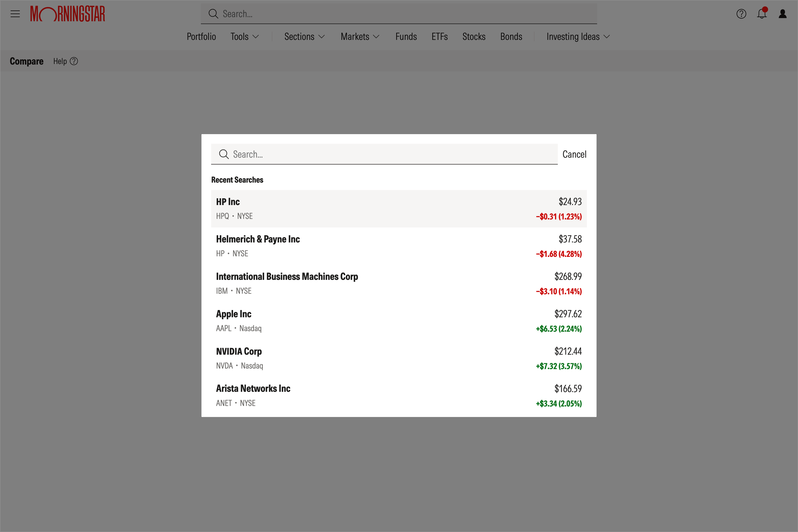This screenshot has height=532, width=798.
Task: Select NVIDIA Corp result
Action: pyautogui.click(x=399, y=358)
